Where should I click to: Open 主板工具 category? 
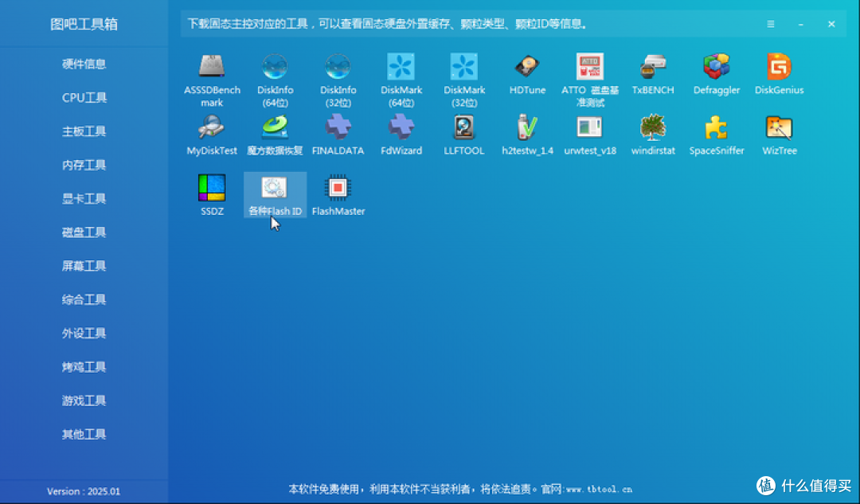pos(84,131)
